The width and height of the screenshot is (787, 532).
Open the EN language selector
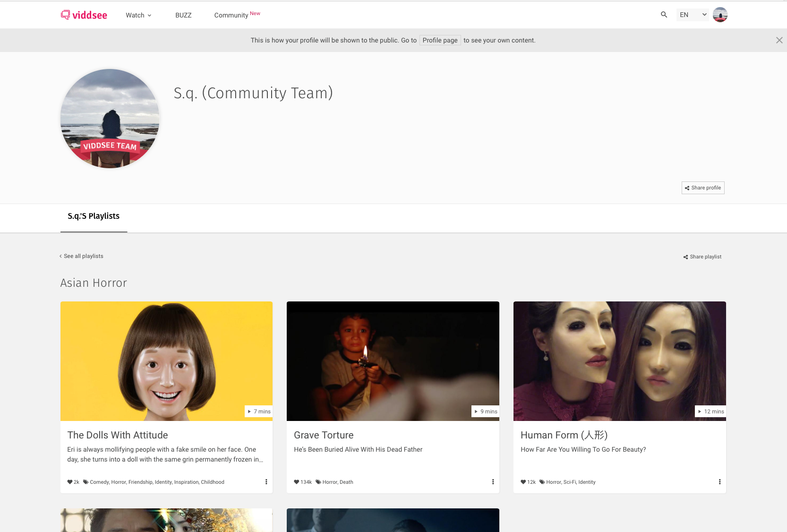pos(693,15)
